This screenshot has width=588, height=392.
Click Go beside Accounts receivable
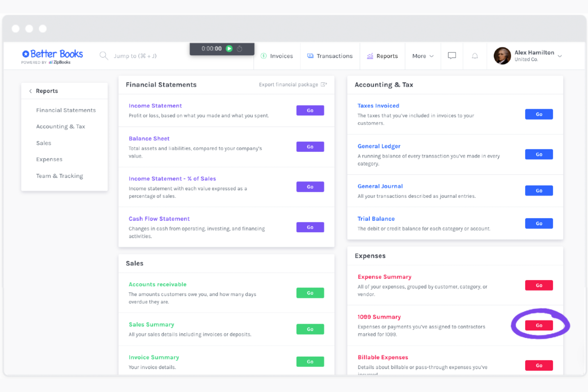(x=310, y=293)
